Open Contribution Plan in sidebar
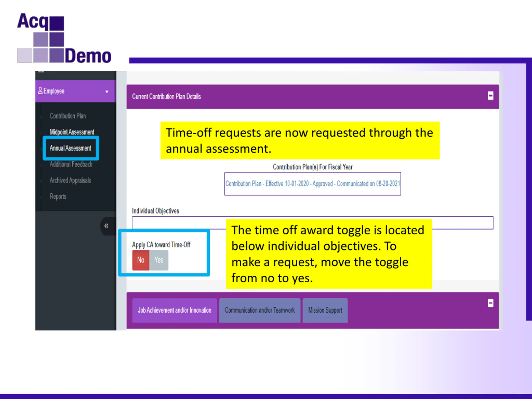This screenshot has width=532, height=399. pyautogui.click(x=68, y=116)
